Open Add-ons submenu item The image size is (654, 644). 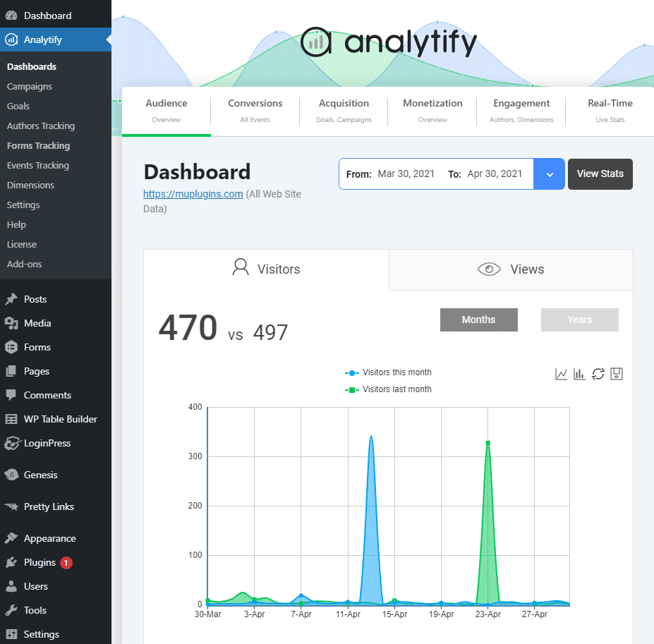pyautogui.click(x=24, y=264)
